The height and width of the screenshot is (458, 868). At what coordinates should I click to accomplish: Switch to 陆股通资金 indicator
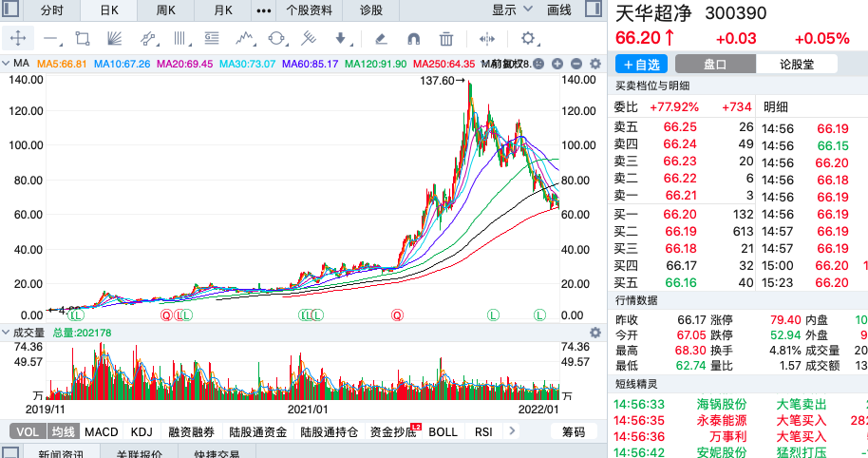point(258,431)
